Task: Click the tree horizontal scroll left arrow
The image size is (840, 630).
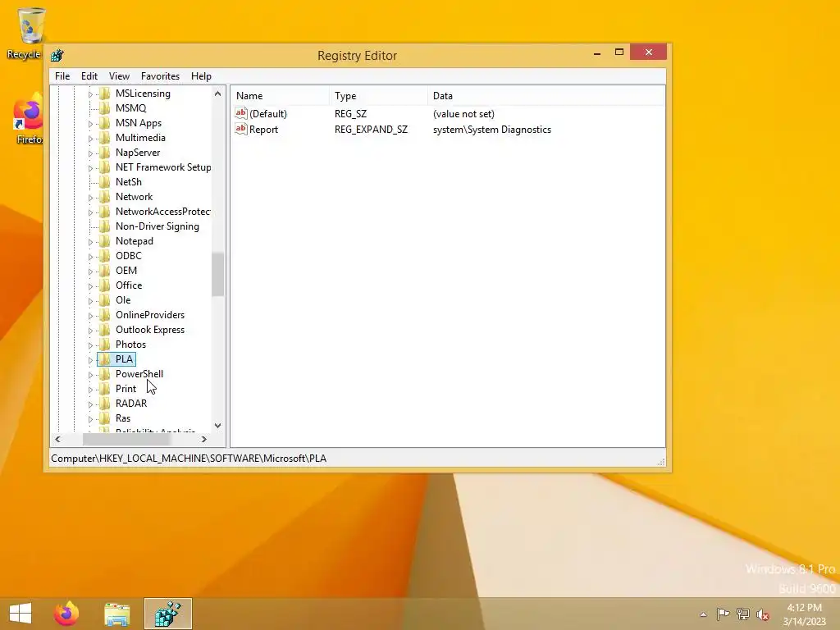Action: pos(58,440)
